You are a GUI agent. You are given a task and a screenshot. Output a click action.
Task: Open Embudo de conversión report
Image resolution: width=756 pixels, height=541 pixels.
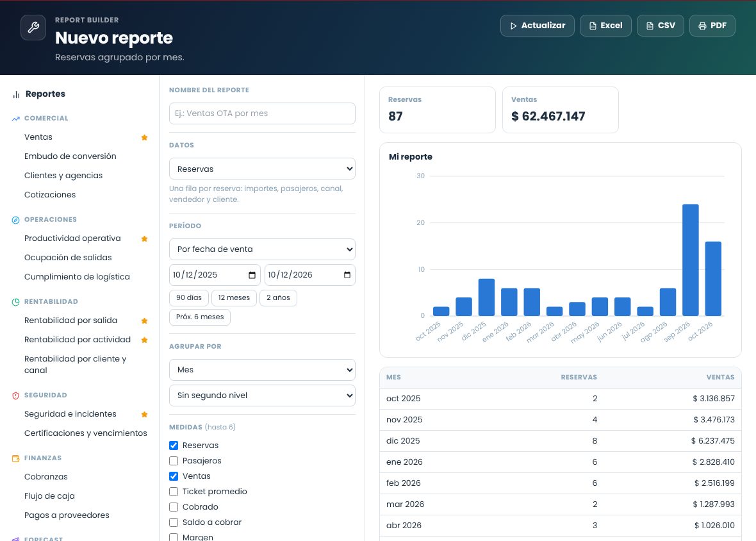coord(70,156)
